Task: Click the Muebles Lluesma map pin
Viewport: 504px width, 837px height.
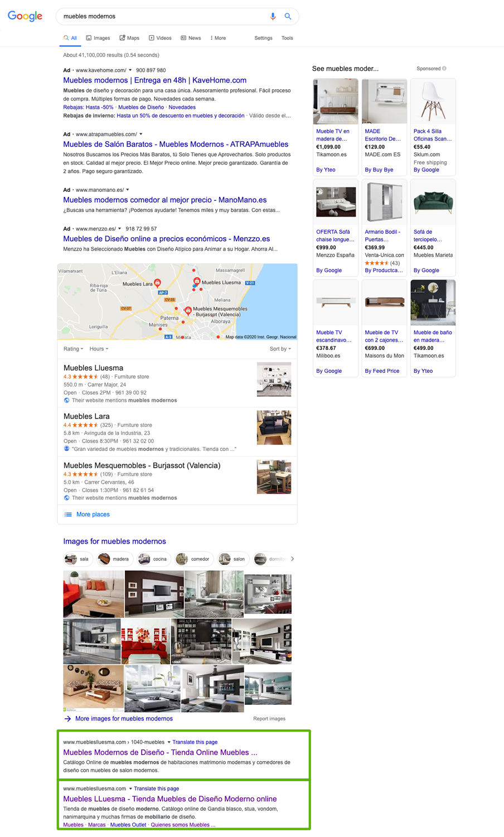Action: click(197, 281)
